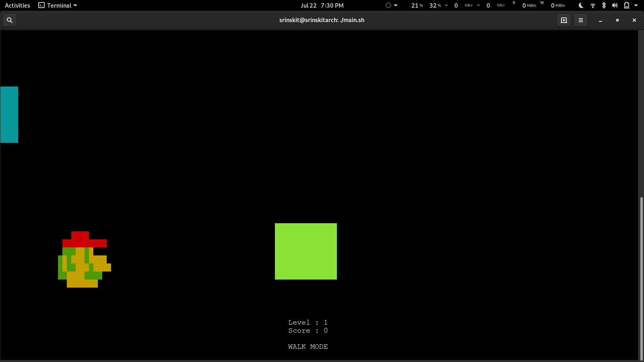The width and height of the screenshot is (644, 362).
Task: Click the teal rectangle at left edge
Action: pos(9,115)
